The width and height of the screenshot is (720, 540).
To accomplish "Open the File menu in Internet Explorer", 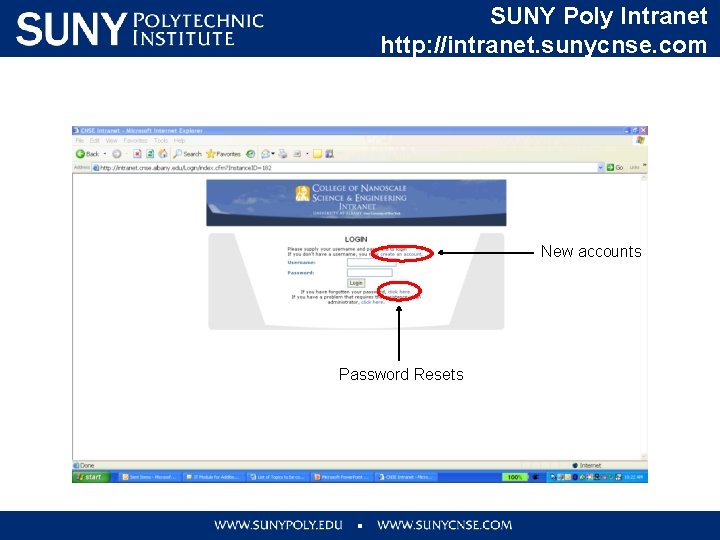I will coord(79,141).
